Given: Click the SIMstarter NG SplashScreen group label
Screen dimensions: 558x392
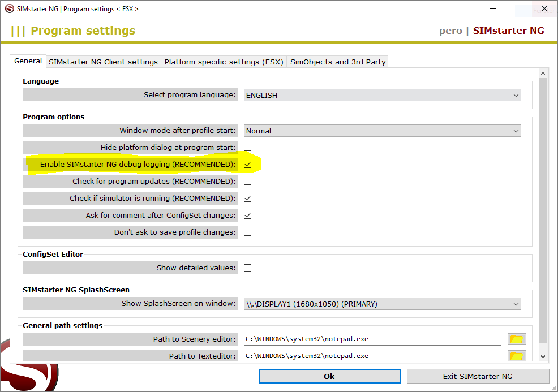Looking at the screenshot, I should 76,290.
